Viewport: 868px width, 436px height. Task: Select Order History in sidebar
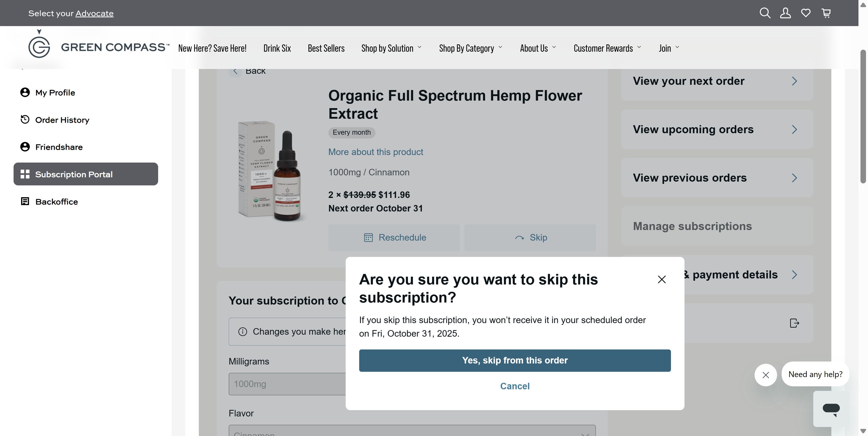tap(86, 120)
